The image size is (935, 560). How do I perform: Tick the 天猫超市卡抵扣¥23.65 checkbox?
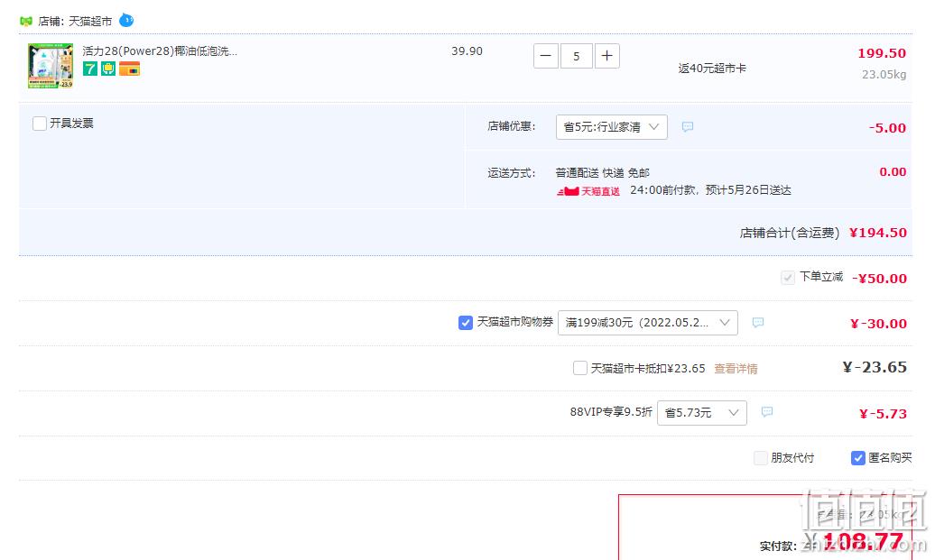pyautogui.click(x=579, y=368)
